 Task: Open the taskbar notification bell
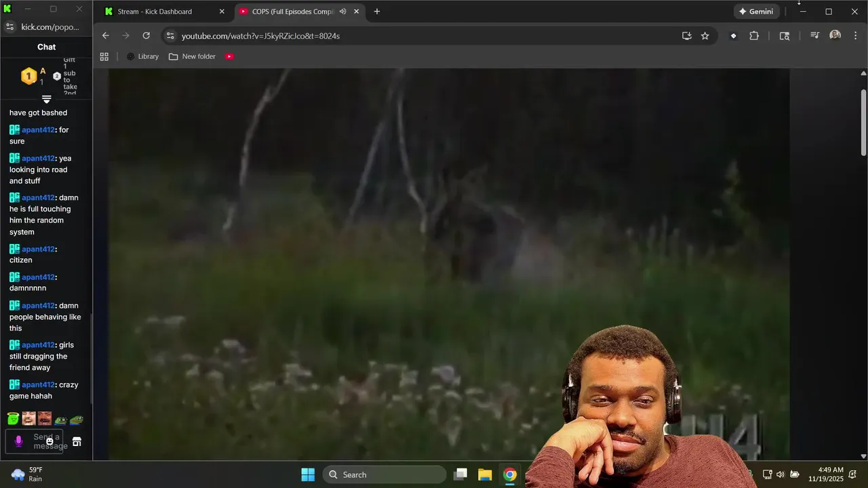(853, 474)
